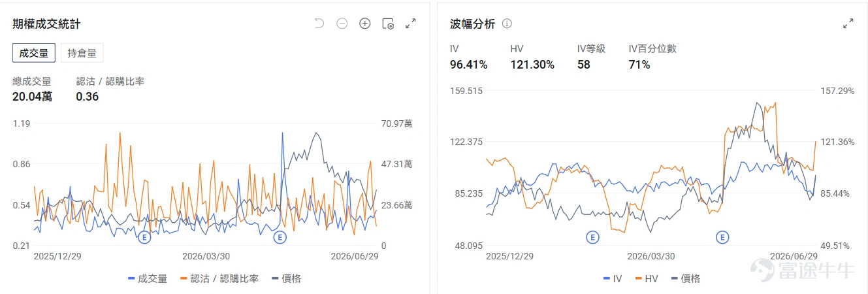Click the IV百分位數 value 71%
The image size is (868, 294).
639,65
